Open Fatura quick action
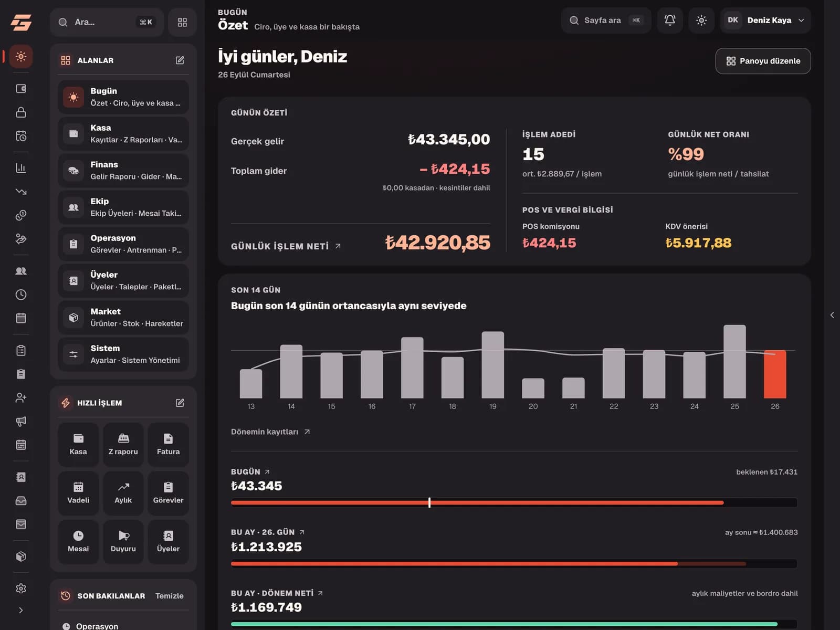Image resolution: width=840 pixels, height=630 pixels. 168,444
